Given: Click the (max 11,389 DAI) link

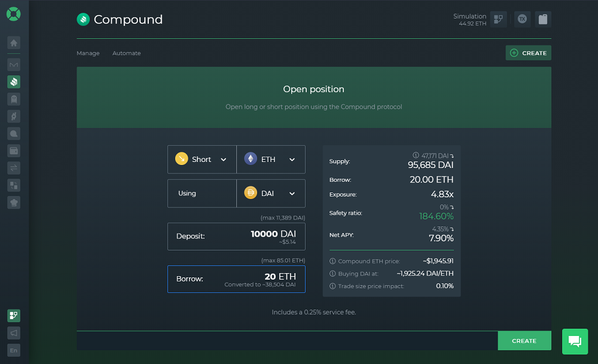Looking at the screenshot, I should (x=283, y=218).
